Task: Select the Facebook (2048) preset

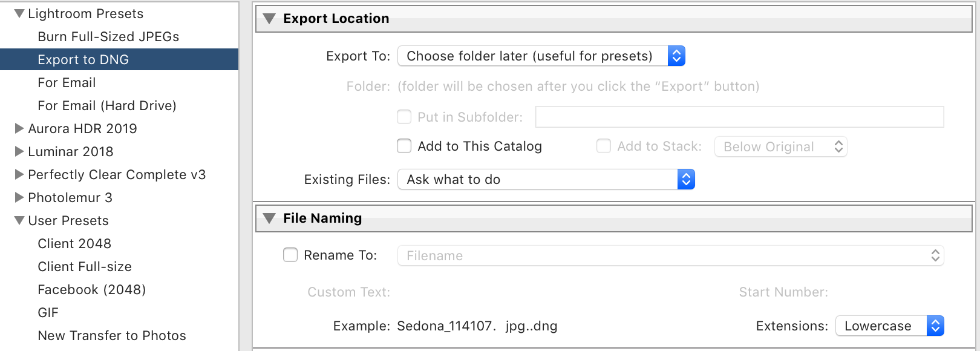Action: 91,289
